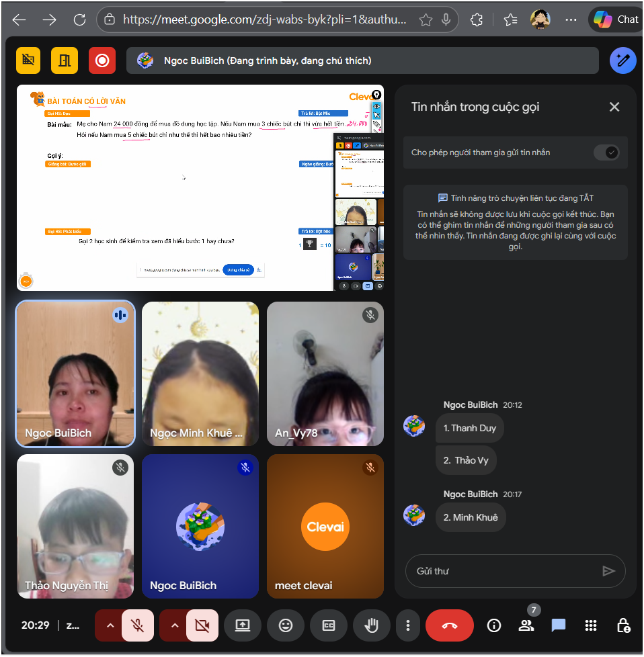Click the red record button
This screenshot has height=657, width=644.
[102, 60]
